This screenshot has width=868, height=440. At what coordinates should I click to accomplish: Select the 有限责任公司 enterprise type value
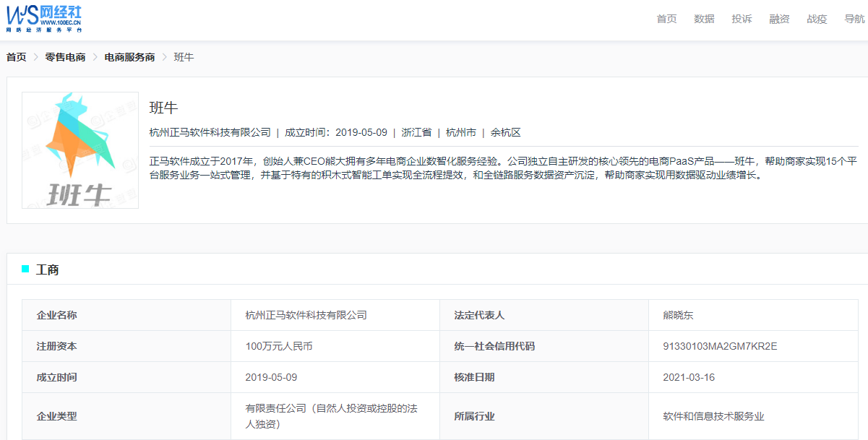(x=332, y=416)
